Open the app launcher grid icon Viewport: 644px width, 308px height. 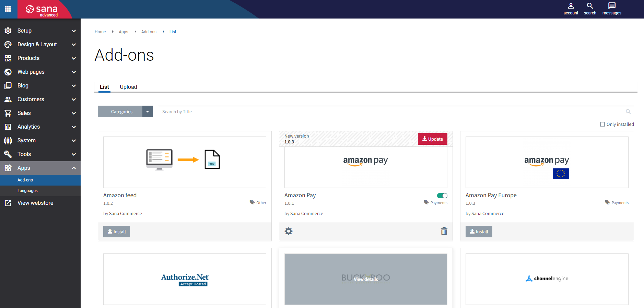(x=8, y=9)
